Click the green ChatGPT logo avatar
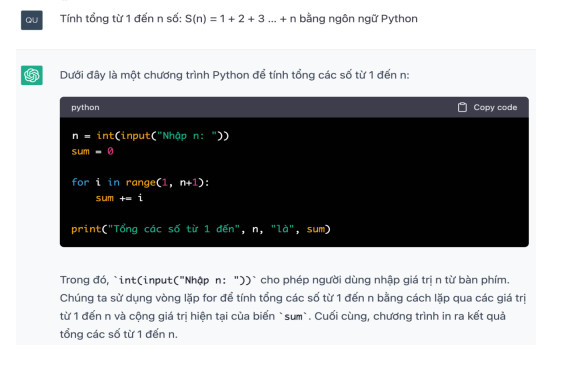 [32, 75]
